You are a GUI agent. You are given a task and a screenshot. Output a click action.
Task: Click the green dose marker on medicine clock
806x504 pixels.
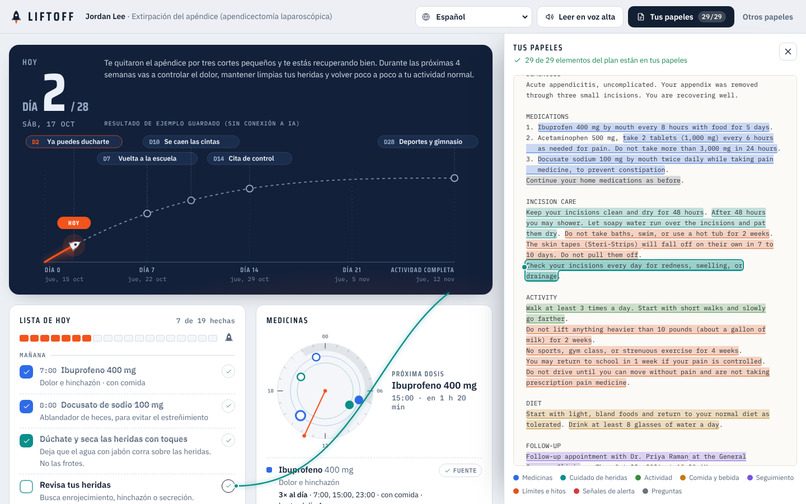pos(301,377)
